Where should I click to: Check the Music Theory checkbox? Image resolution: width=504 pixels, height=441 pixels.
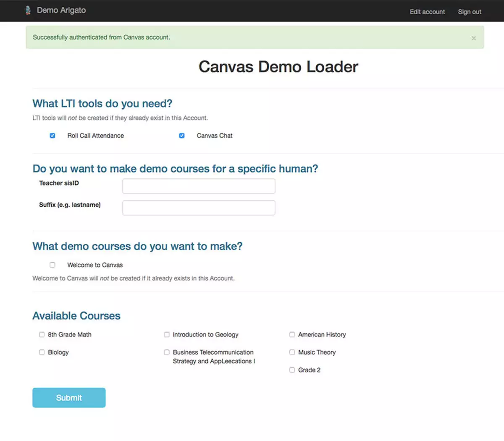pos(292,352)
